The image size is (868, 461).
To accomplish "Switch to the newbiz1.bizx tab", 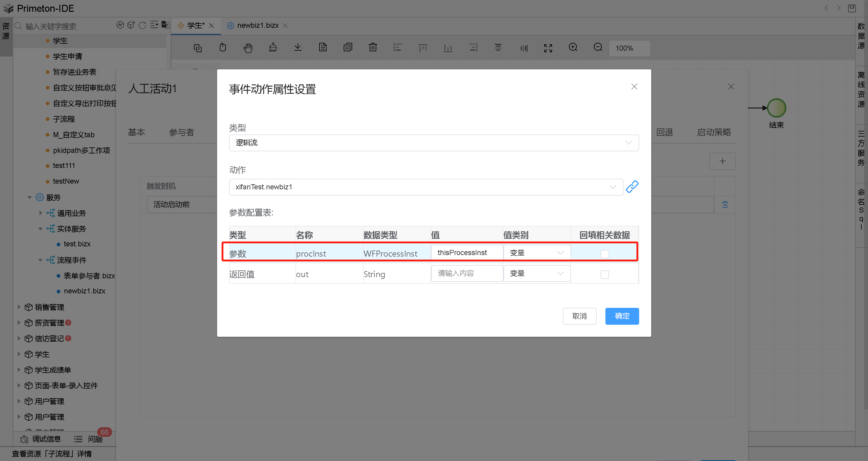I will 257,26.
